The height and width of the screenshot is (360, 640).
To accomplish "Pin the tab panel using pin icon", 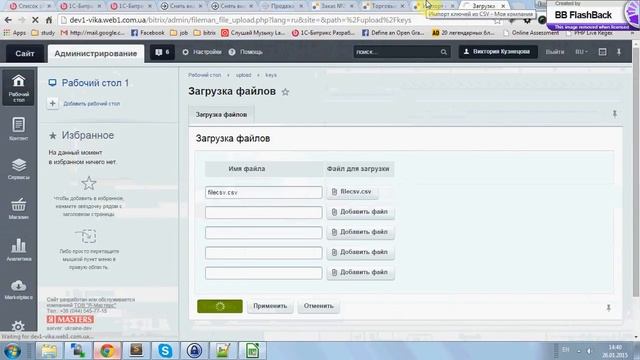I will [x=615, y=114].
